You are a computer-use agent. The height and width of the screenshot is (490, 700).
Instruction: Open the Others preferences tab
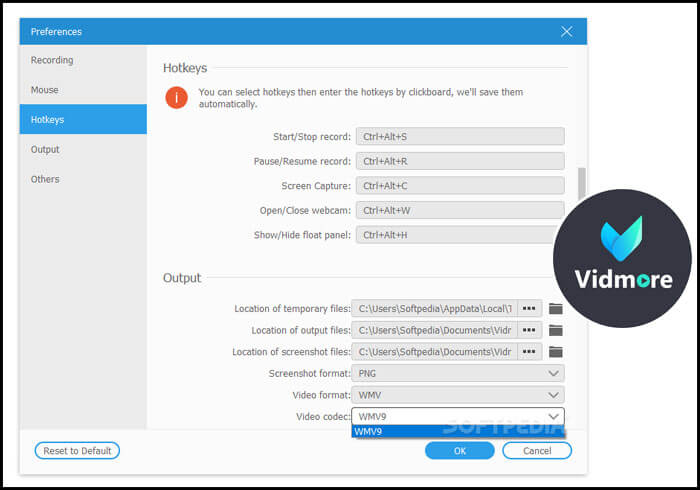pyautogui.click(x=83, y=179)
